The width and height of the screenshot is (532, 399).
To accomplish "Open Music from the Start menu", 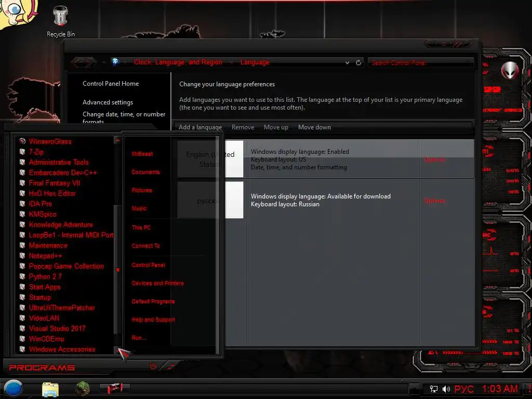I will pos(139,208).
